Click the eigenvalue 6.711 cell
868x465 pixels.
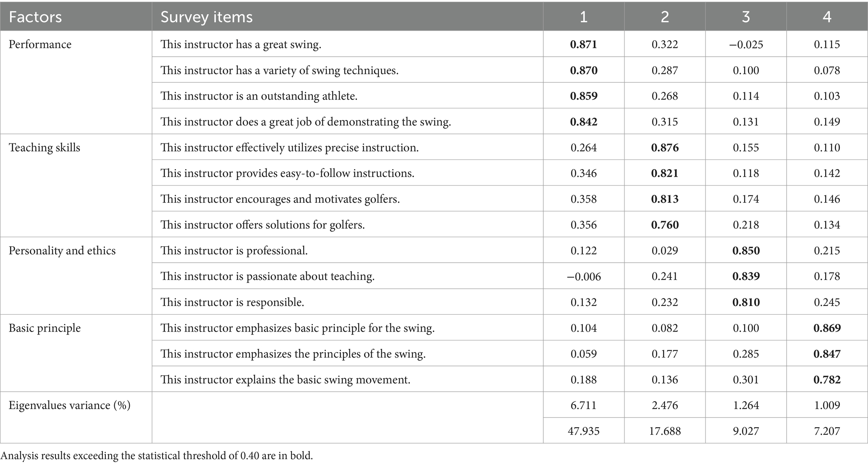583,405
